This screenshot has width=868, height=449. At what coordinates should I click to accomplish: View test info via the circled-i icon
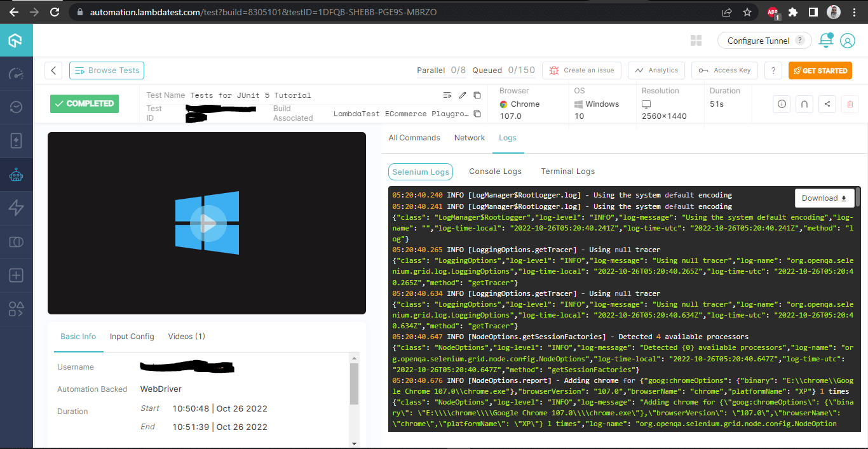click(781, 104)
